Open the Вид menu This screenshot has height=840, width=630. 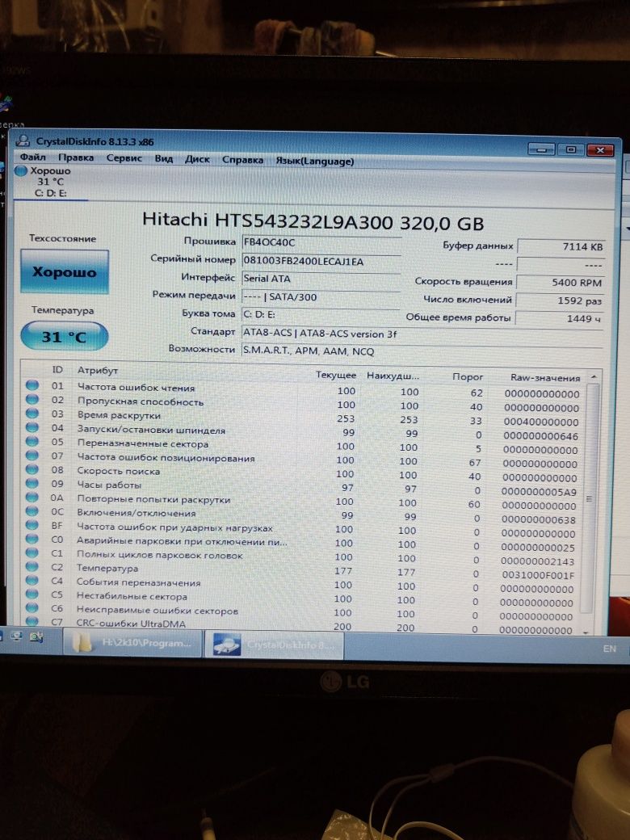click(163, 158)
